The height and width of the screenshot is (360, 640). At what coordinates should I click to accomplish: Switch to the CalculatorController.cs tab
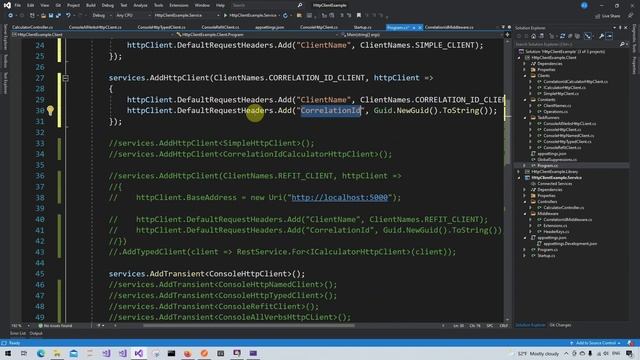33,27
